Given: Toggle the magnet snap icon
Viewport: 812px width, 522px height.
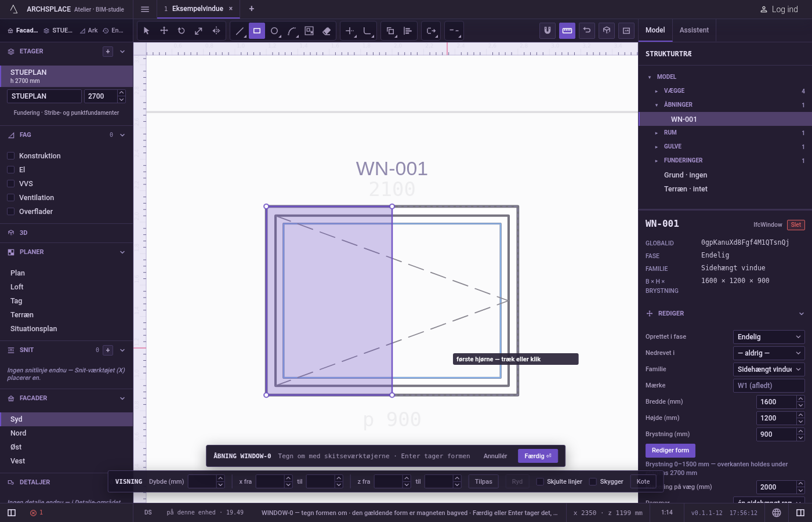Looking at the screenshot, I should (547, 31).
